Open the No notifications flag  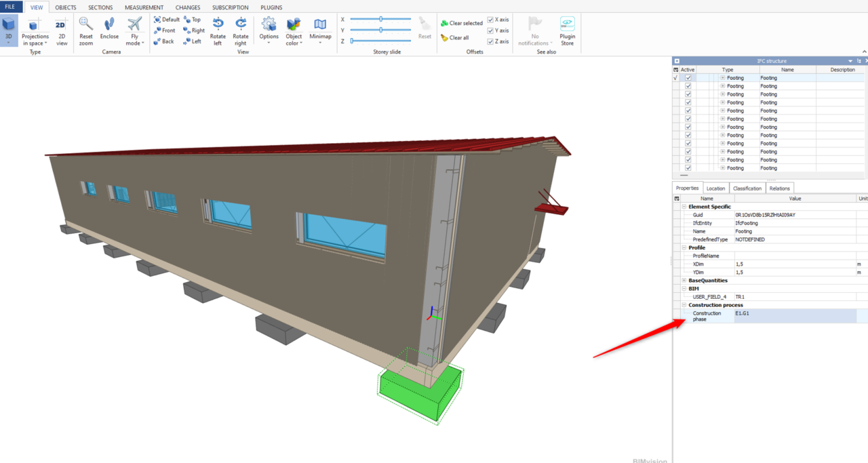535,31
